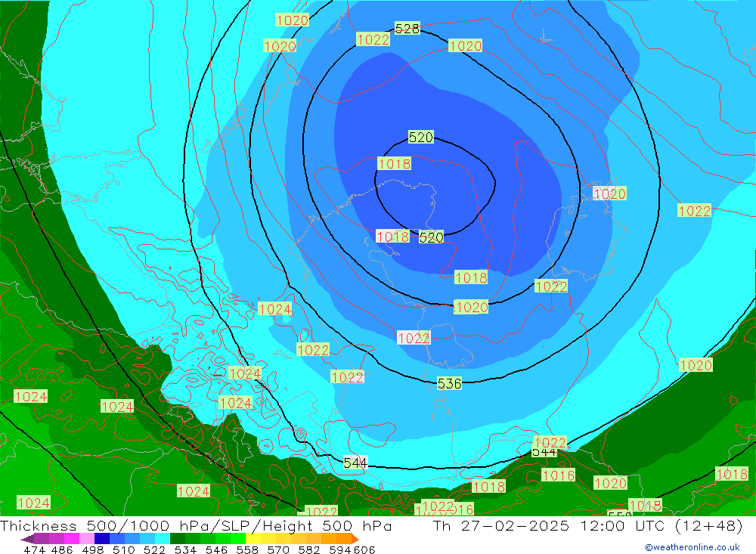Click the 522 legend value
This screenshot has width=756, height=554.
pos(154,549)
